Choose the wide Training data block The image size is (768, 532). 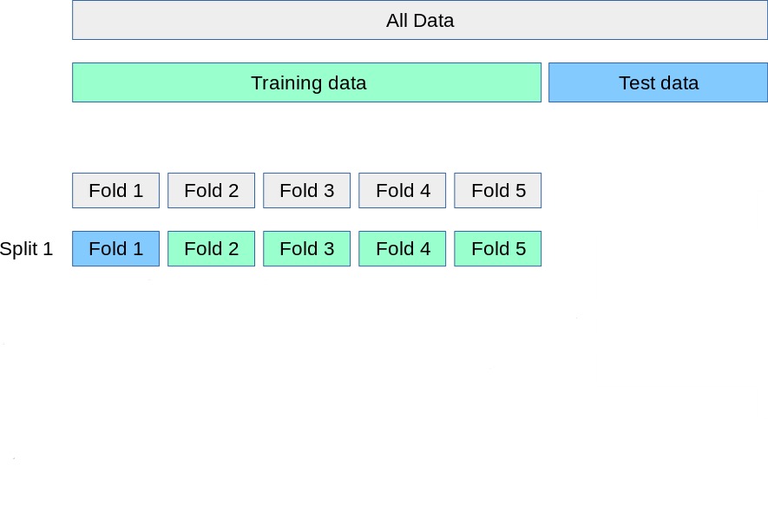pyautogui.click(x=306, y=83)
